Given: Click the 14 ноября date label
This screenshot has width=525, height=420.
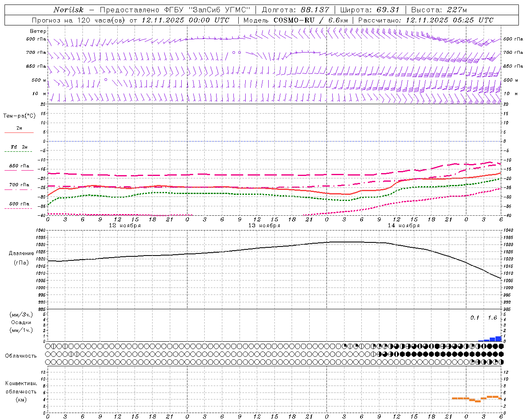Looking at the screenshot, I should pyautogui.click(x=404, y=226).
